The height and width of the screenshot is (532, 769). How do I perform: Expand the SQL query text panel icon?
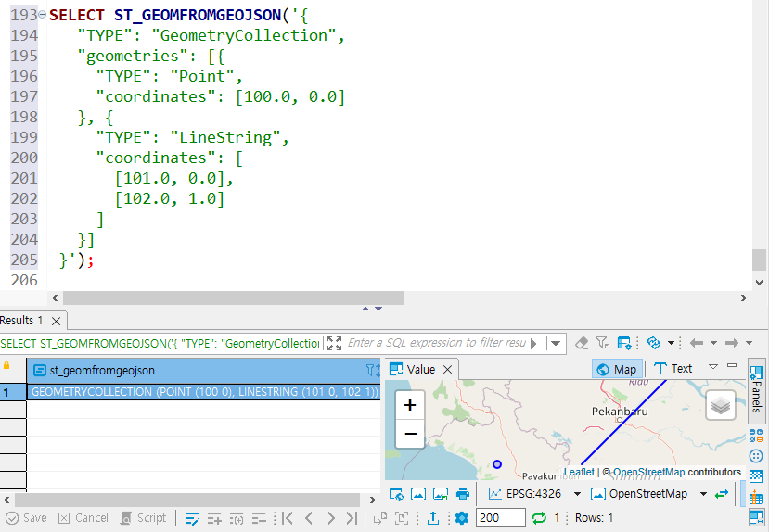coord(334,343)
